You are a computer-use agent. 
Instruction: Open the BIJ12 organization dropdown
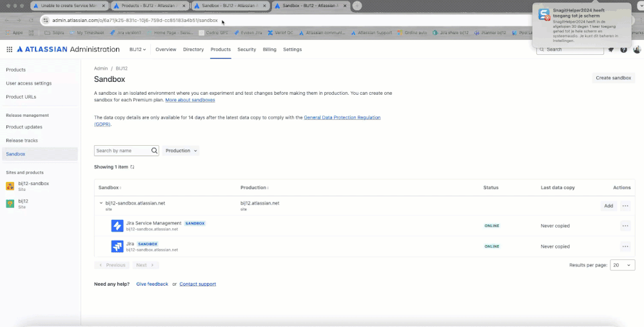(137, 49)
